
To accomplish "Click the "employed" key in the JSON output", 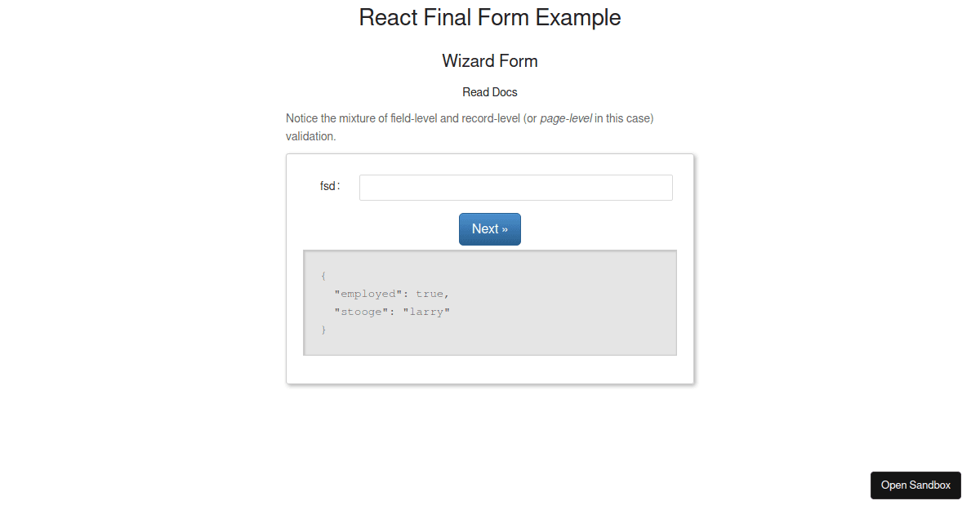I will 368,294.
